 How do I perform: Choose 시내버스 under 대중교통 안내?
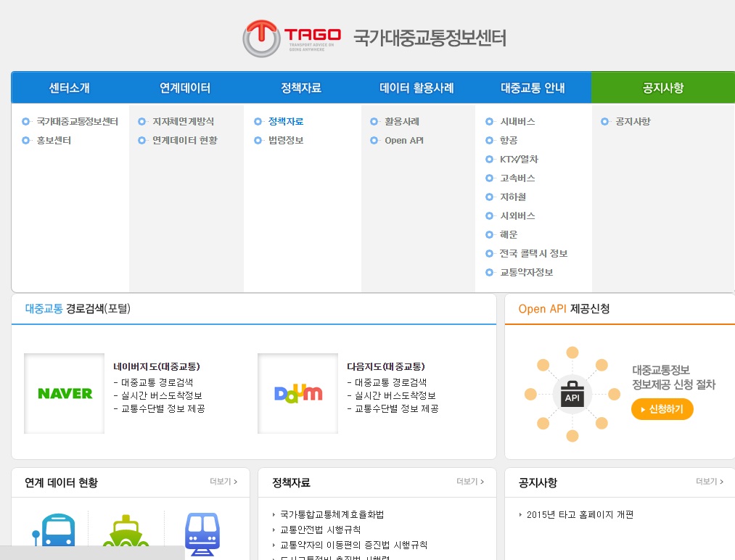517,121
